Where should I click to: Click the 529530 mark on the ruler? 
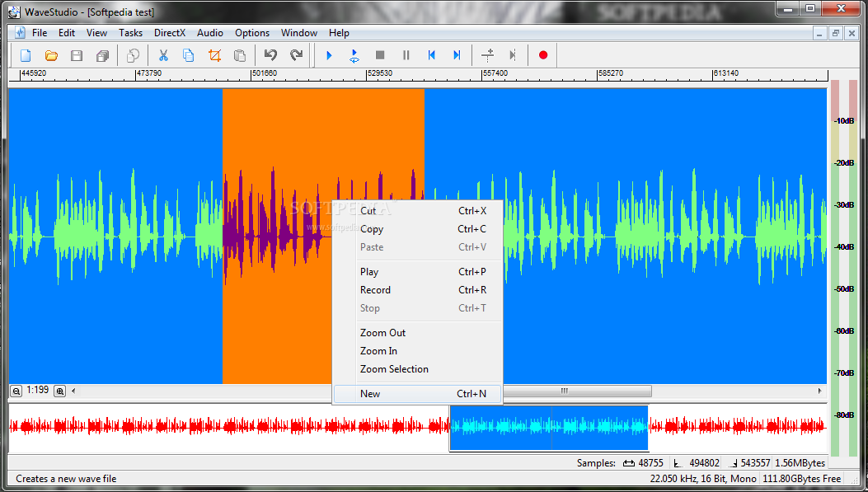point(379,73)
